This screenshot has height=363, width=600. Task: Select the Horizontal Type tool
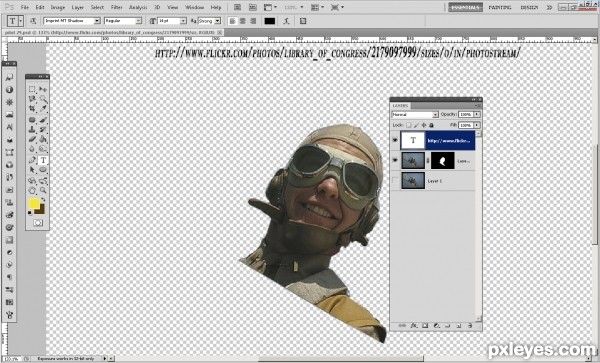43,160
